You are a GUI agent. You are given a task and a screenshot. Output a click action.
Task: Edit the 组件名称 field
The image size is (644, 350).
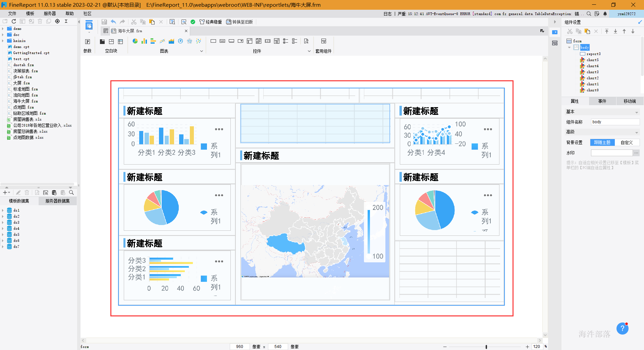[615, 122]
